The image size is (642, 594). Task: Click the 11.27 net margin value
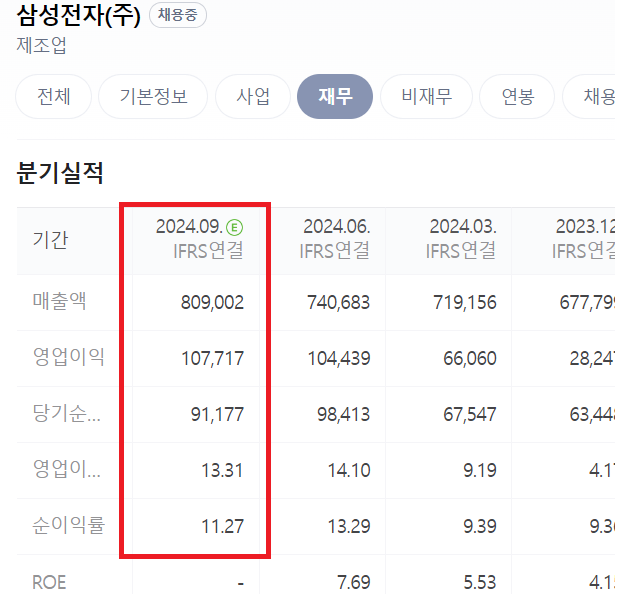(223, 526)
